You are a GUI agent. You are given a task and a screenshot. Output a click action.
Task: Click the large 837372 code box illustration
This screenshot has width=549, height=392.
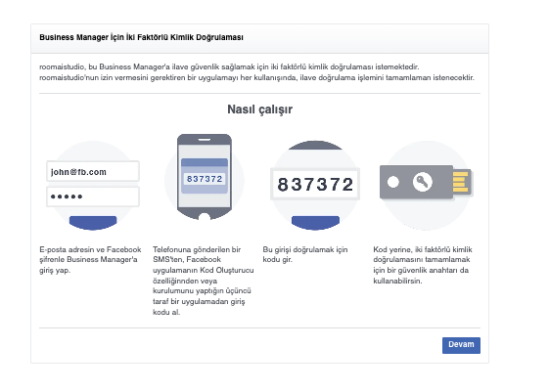[x=315, y=184]
